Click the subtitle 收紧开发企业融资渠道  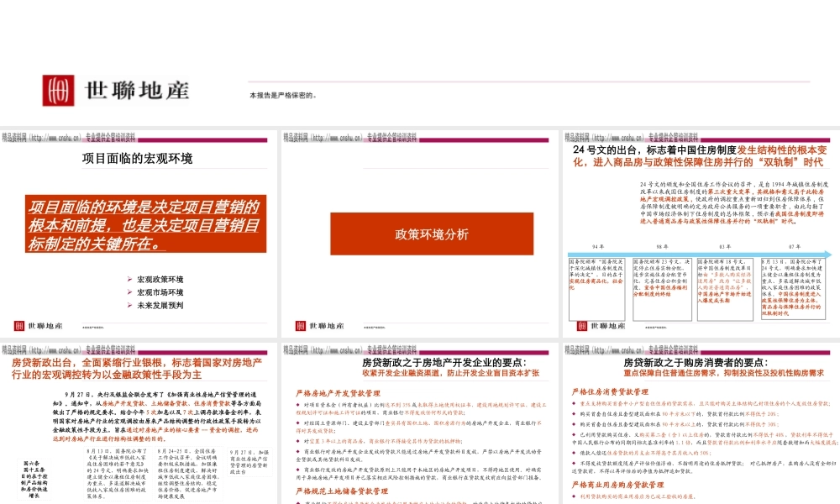450,373
